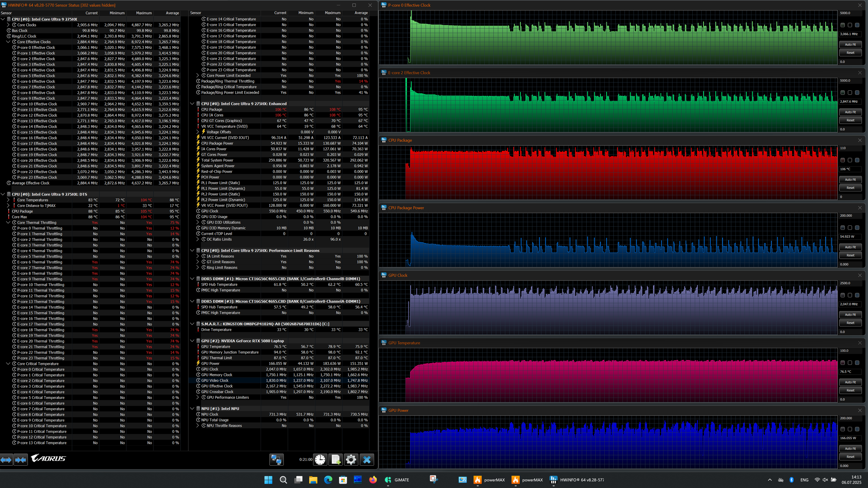
Task: Click the 5000.0 max value of P-core 0 graph
Action: (x=845, y=13)
